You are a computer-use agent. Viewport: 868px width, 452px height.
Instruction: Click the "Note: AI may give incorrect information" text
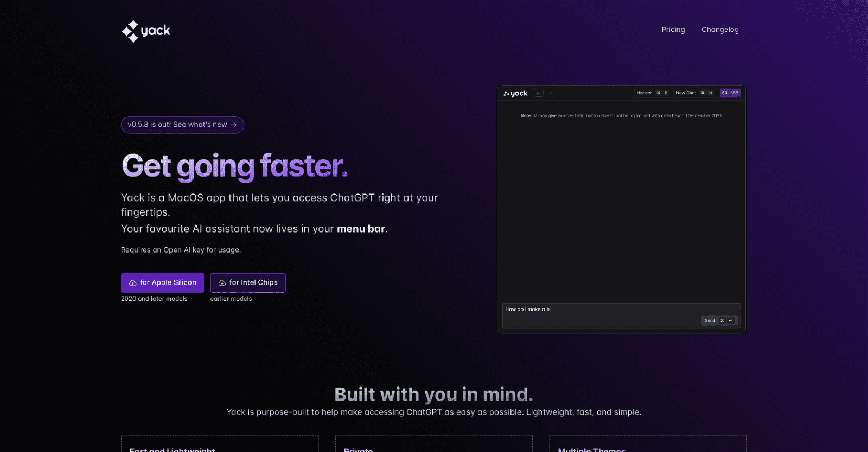621,116
